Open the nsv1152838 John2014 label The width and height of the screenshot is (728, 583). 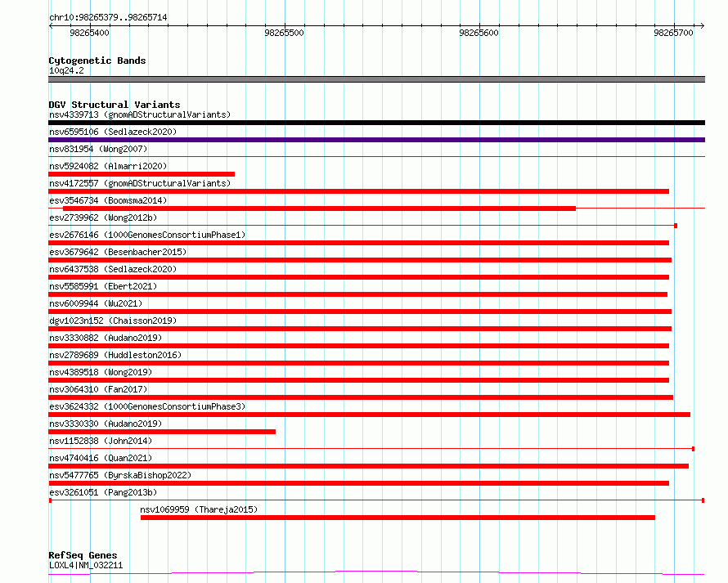[101, 441]
